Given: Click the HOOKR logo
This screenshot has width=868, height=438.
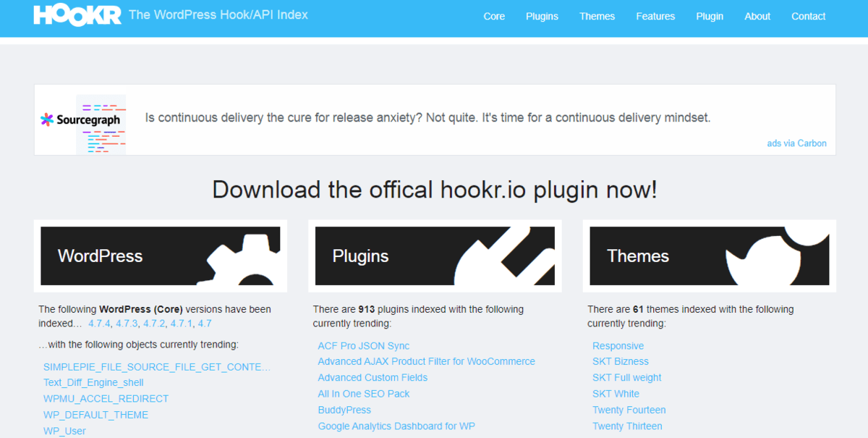Looking at the screenshot, I should [78, 14].
